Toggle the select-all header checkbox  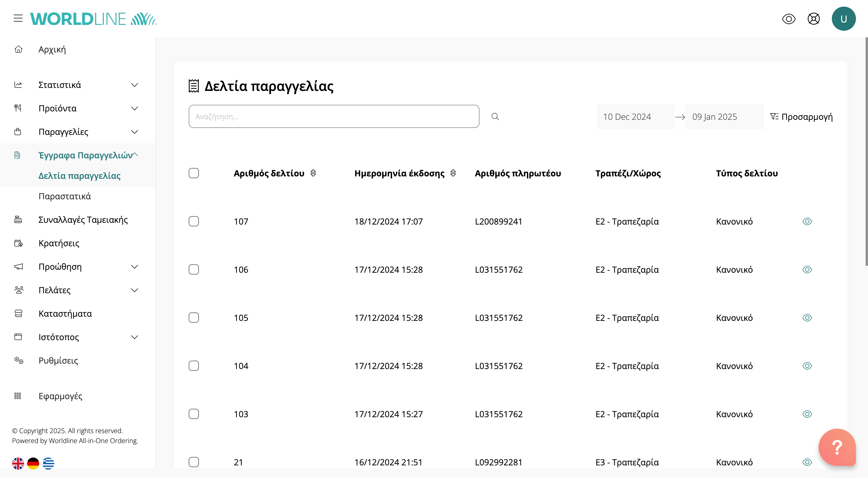coord(194,173)
